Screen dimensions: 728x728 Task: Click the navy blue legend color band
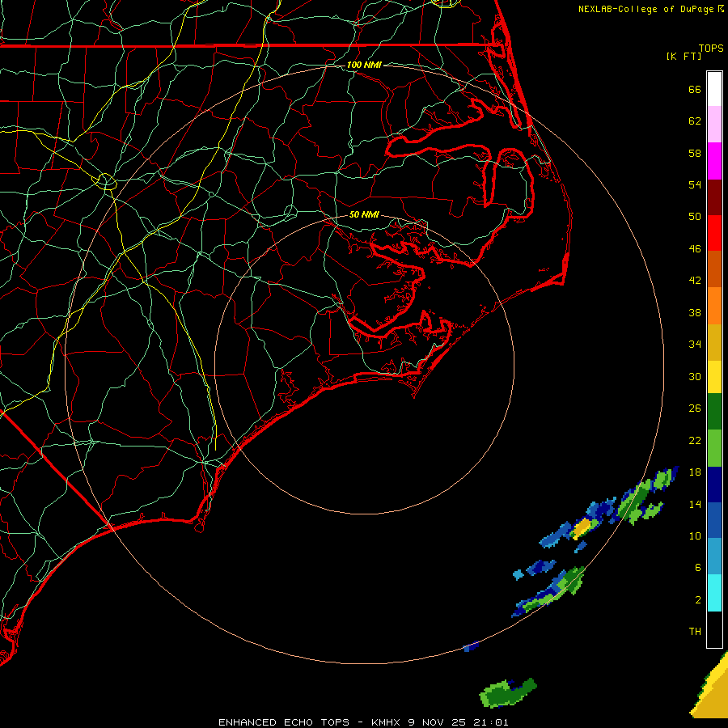click(714, 485)
